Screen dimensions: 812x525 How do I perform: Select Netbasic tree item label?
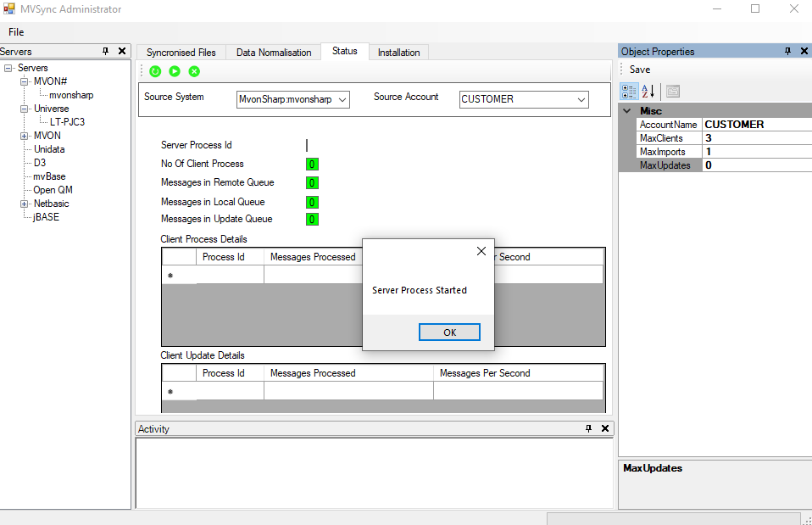(51, 204)
